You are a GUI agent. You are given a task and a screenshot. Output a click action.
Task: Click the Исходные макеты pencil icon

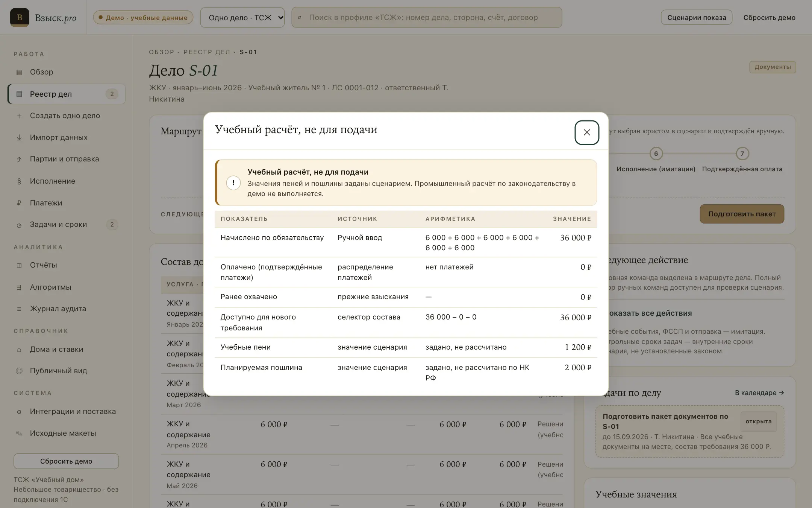[x=19, y=433]
